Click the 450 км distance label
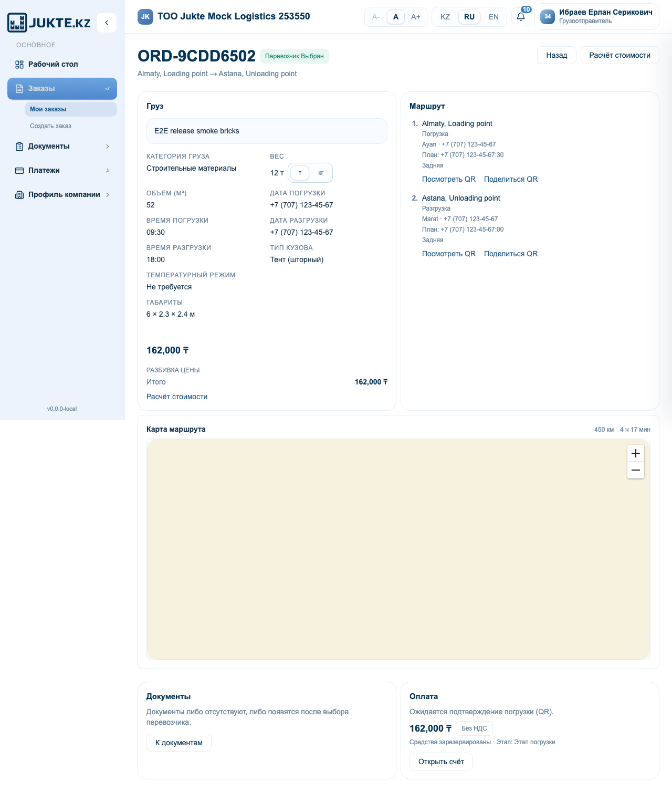Image resolution: width=672 pixels, height=792 pixels. click(x=604, y=430)
